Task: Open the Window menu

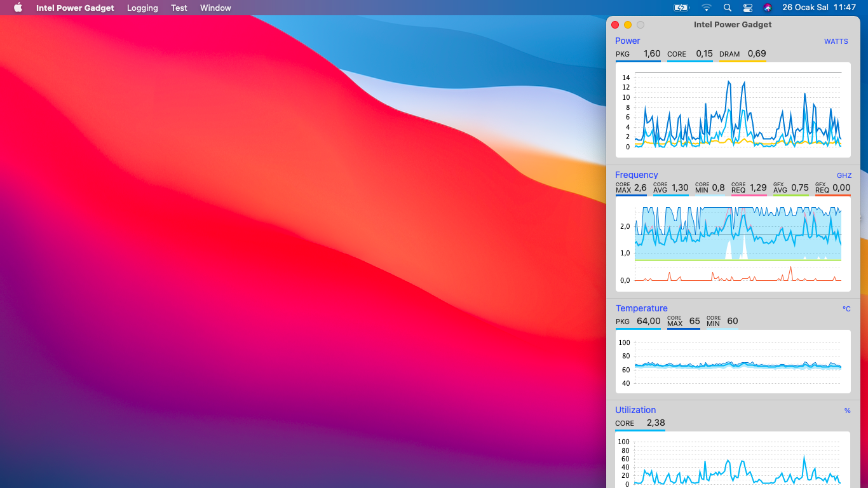Action: click(215, 8)
